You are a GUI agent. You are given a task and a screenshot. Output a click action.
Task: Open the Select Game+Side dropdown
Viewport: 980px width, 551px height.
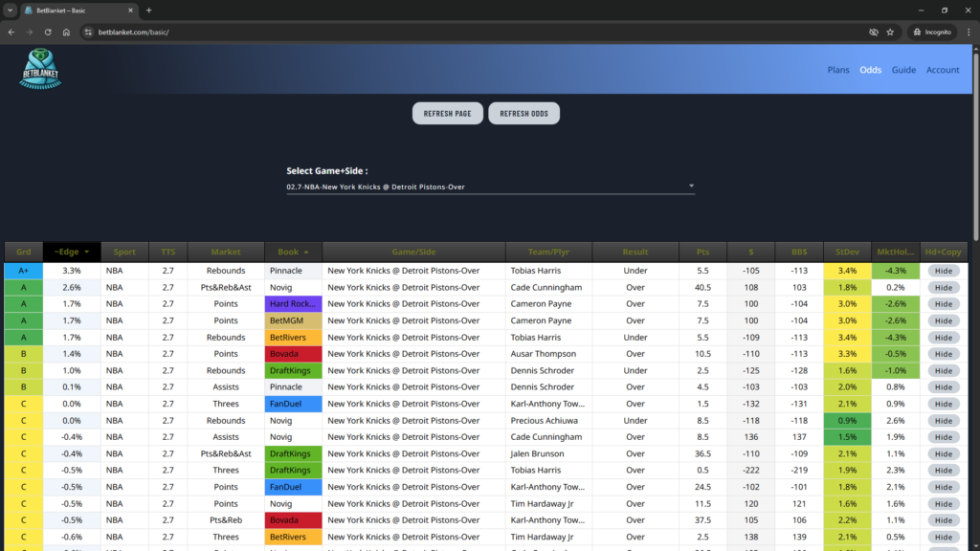tap(490, 187)
